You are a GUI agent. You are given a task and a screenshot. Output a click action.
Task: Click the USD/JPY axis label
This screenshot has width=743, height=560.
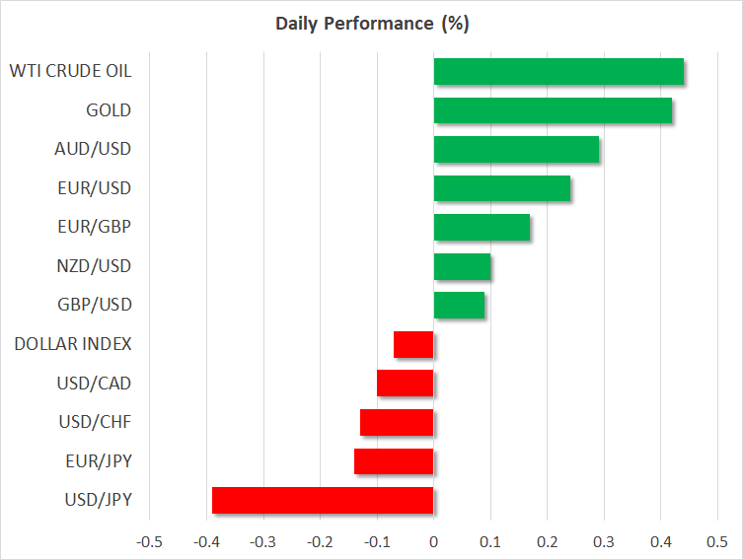pos(95,500)
